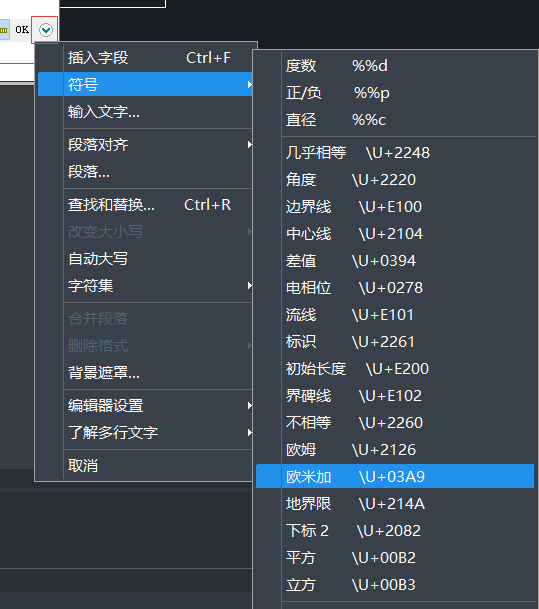Open 段落... dialog entry
Image resolution: width=539 pixels, height=609 pixels.
tap(145, 171)
